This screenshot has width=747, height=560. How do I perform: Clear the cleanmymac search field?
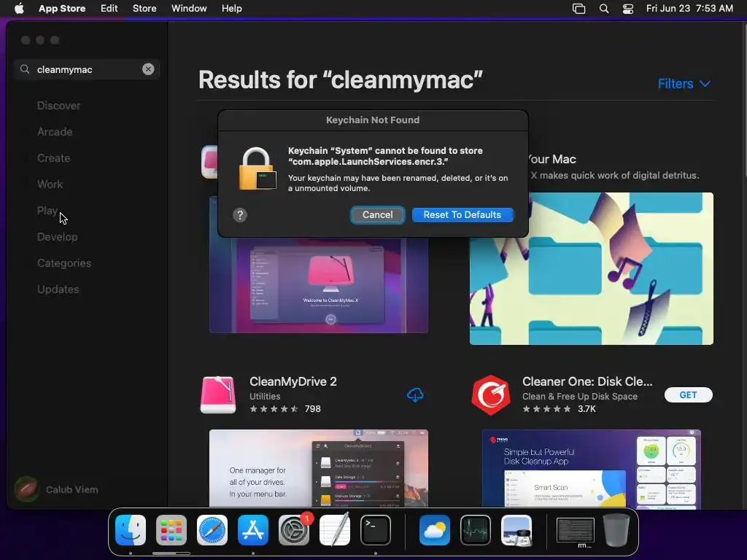pyautogui.click(x=148, y=69)
